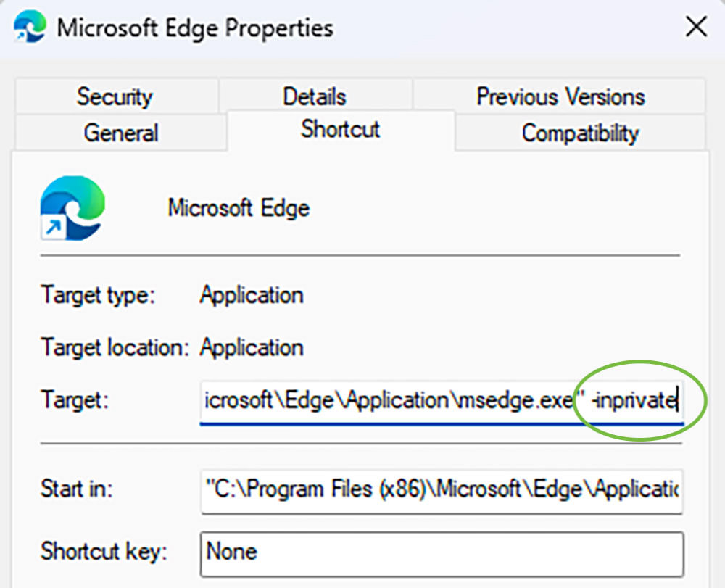Open the Details tab

(315, 96)
